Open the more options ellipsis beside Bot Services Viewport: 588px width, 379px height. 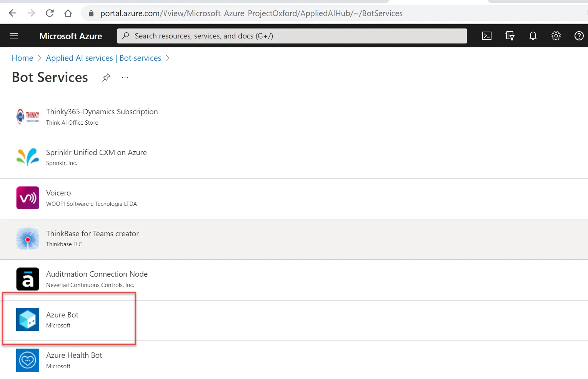125,77
